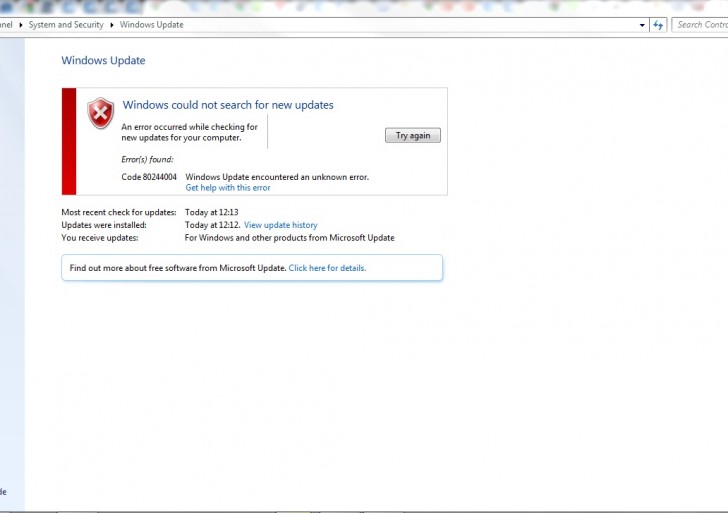
Task: Click here for details link
Action: (327, 268)
